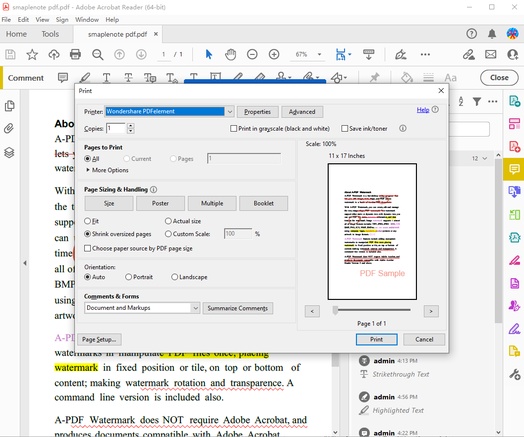Click the printer icon in the toolbar

click(75, 54)
